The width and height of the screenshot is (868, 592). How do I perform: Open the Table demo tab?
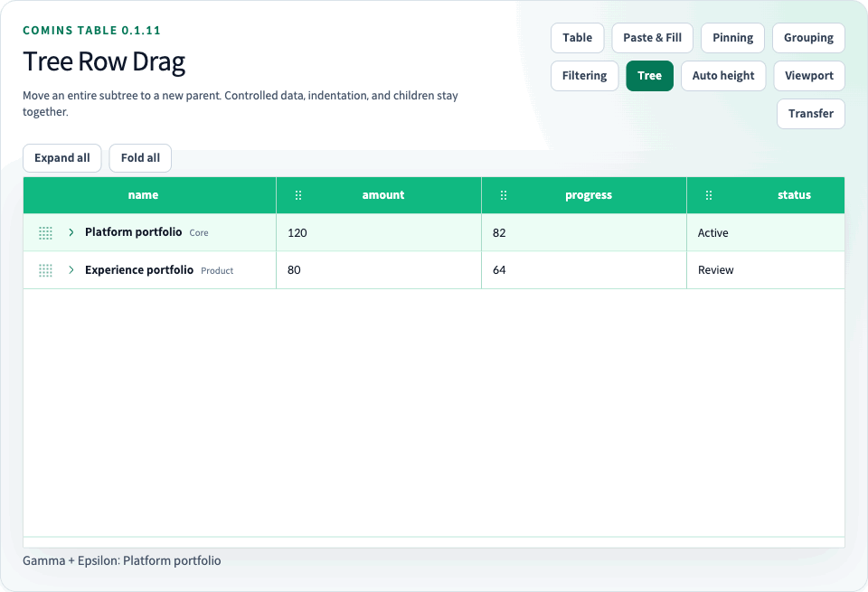pyautogui.click(x=578, y=38)
